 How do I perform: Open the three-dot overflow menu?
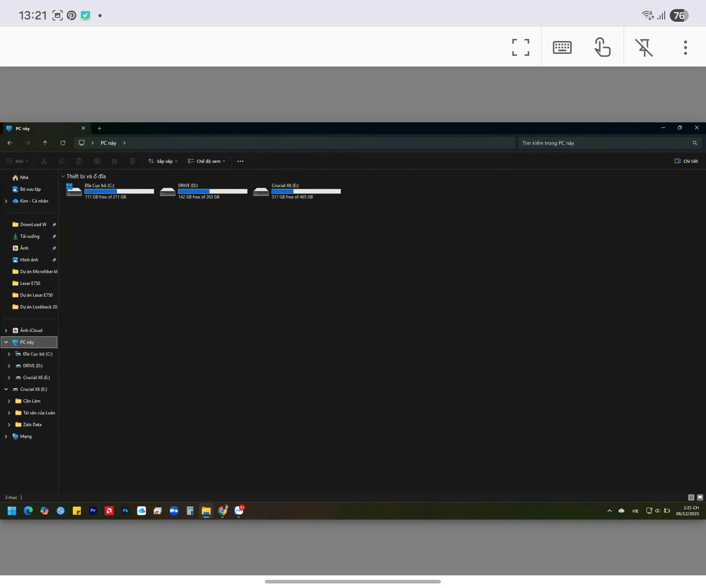tap(685, 48)
